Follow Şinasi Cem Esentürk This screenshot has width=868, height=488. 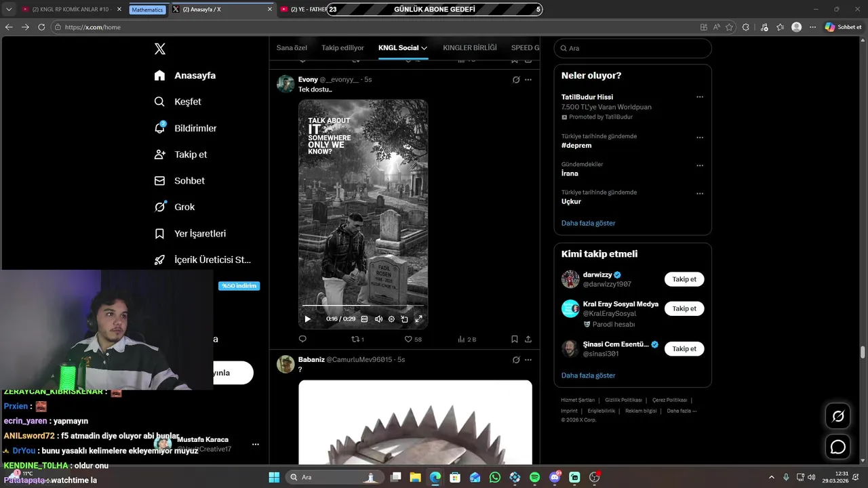[x=684, y=348]
